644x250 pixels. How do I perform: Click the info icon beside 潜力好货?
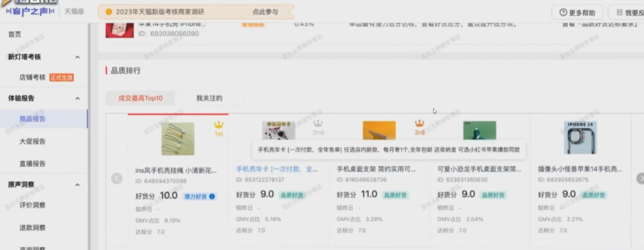[x=212, y=196]
